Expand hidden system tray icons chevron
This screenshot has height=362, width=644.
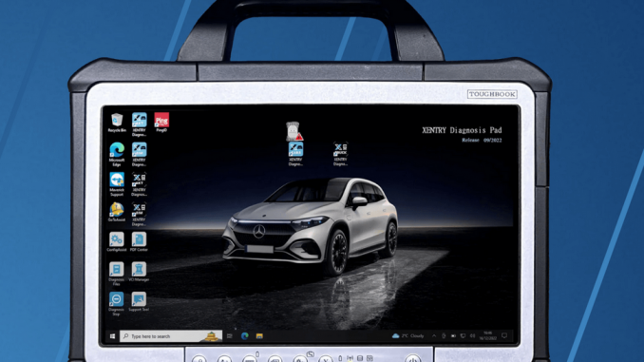(x=434, y=336)
